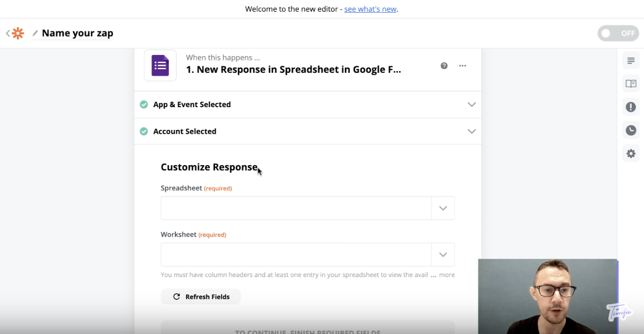Open the clock history icon in sidebar
644x334 pixels.
click(x=631, y=130)
